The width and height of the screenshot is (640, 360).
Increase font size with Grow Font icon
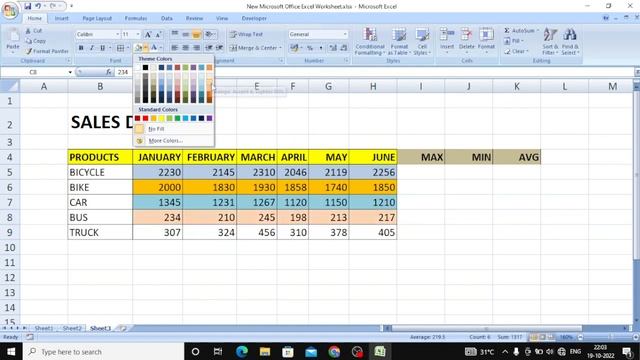(148, 35)
